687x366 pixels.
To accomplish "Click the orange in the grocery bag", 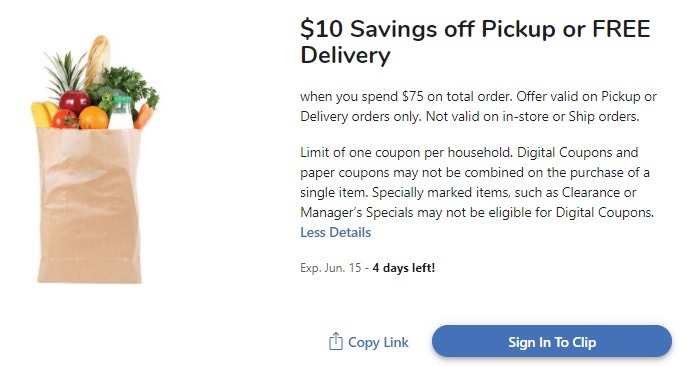I will coord(93,117).
